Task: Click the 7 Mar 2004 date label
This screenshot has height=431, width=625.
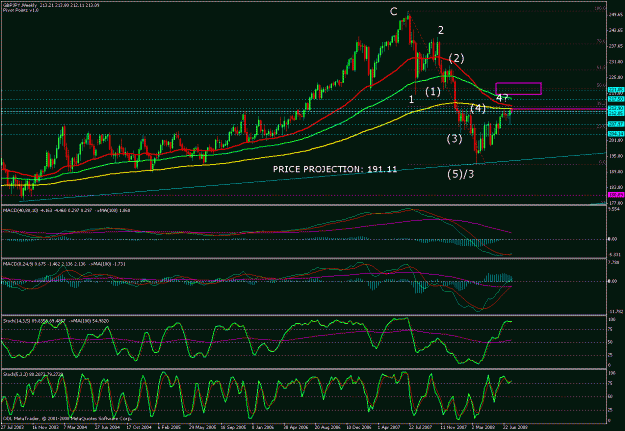Action: [75, 426]
